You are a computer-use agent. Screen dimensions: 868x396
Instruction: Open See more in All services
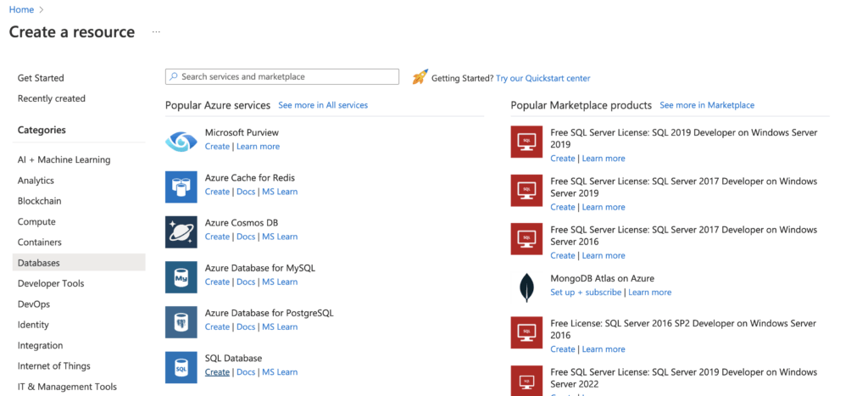tap(323, 104)
